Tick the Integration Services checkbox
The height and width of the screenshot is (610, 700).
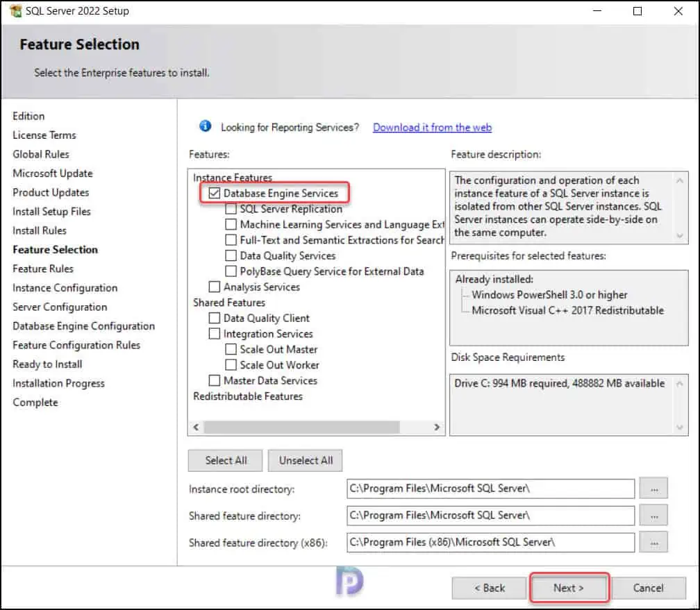point(215,334)
